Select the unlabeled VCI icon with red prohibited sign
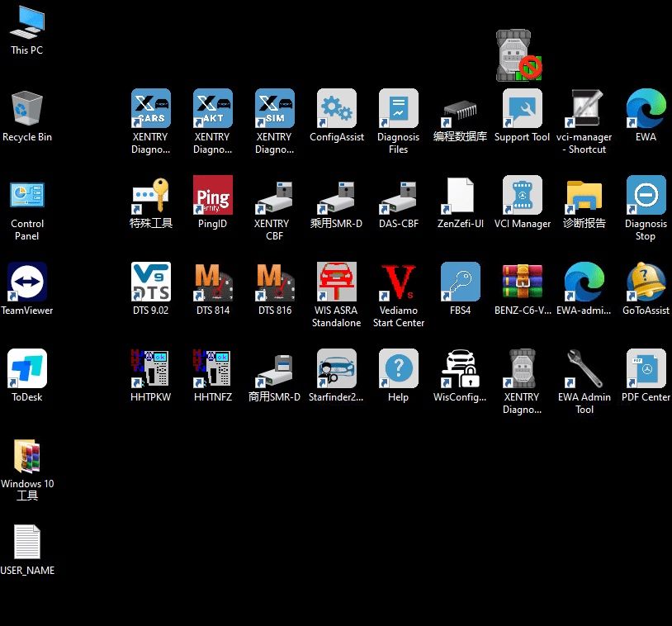 tap(519, 55)
